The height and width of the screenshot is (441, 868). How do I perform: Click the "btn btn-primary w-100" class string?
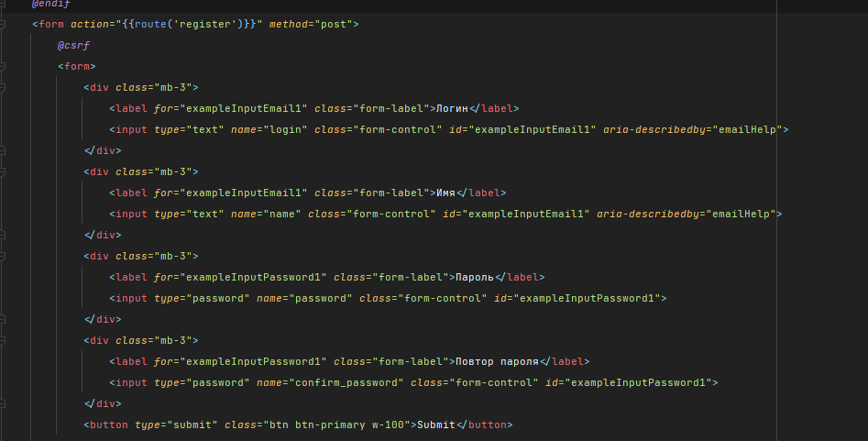336,424
